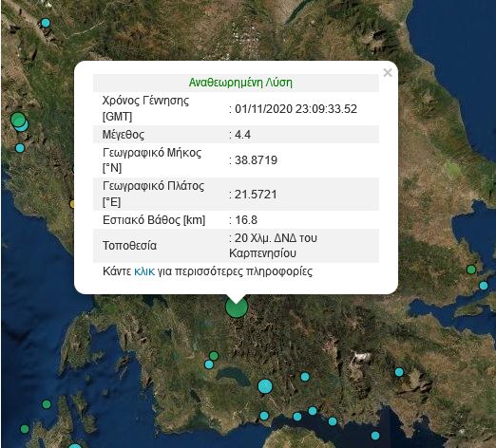
Task: Click the cyan marker just east of the lake
Action: 305,377
